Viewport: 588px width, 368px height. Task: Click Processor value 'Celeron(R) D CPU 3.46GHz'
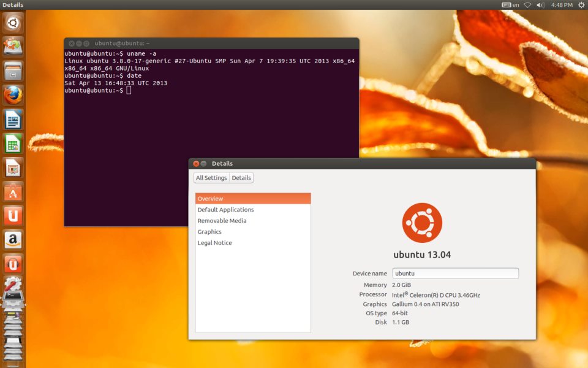click(x=435, y=295)
